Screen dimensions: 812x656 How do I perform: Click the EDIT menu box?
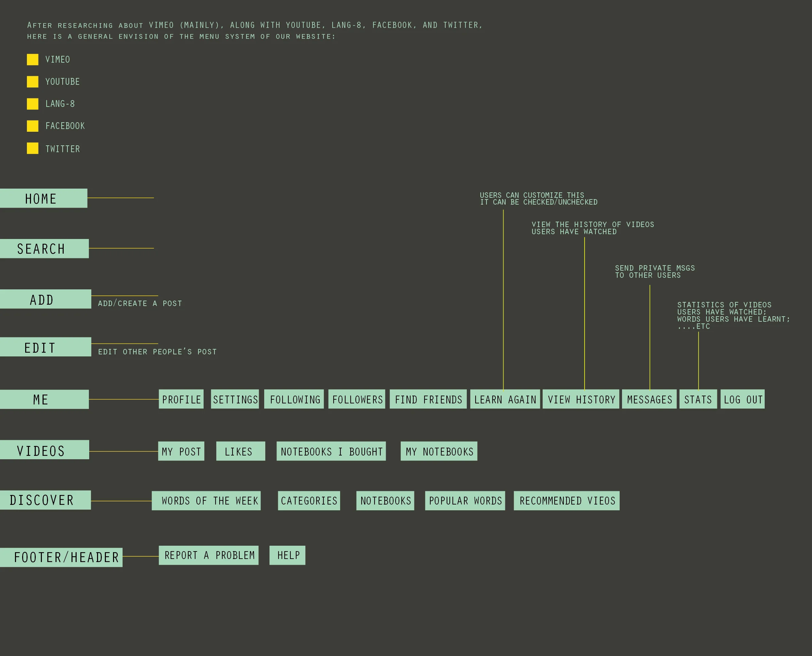45,347
